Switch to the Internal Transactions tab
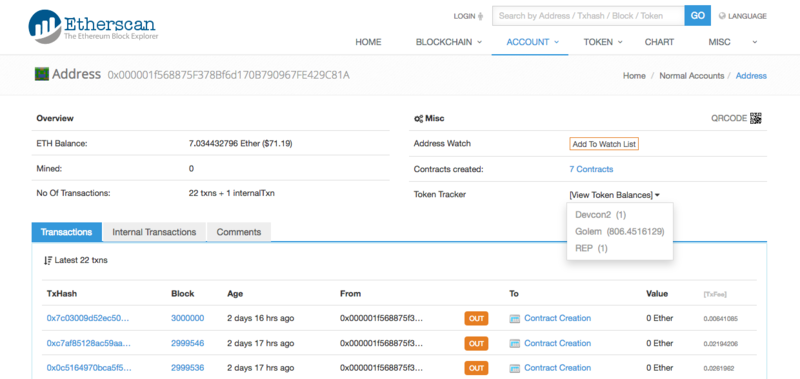Viewport: 800px width, 379px height. [154, 232]
